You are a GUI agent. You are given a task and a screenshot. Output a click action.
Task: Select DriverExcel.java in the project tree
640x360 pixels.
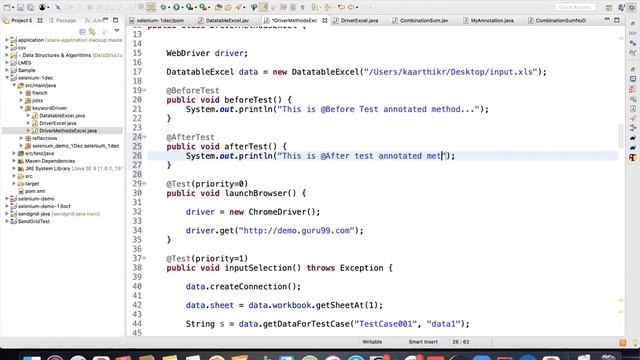pos(58,123)
